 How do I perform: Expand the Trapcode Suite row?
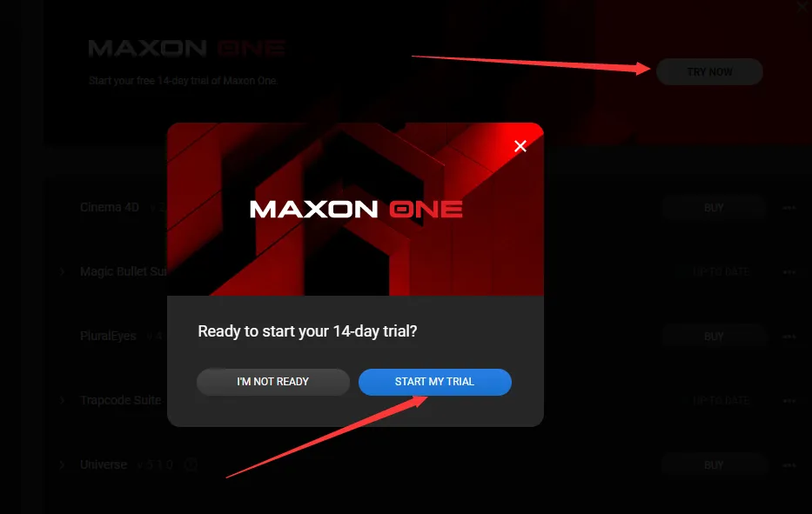[x=62, y=400]
